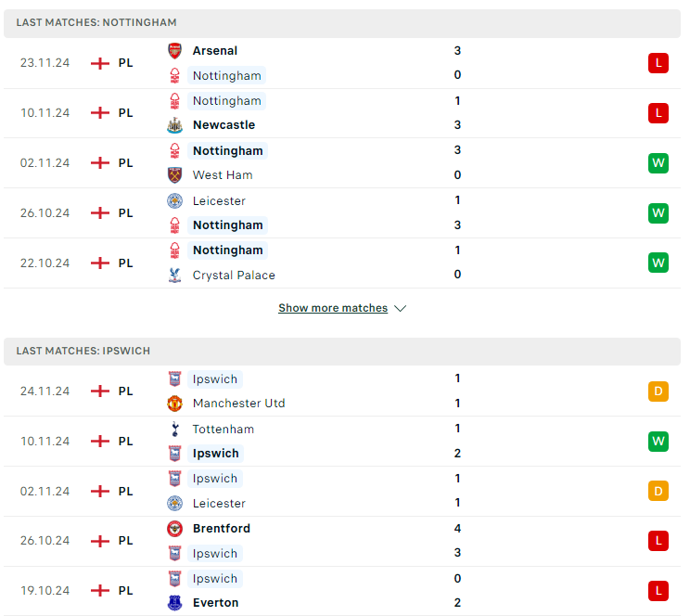This screenshot has height=616, width=690.
Task: Click the red L badge for Everton match
Action: (x=658, y=591)
